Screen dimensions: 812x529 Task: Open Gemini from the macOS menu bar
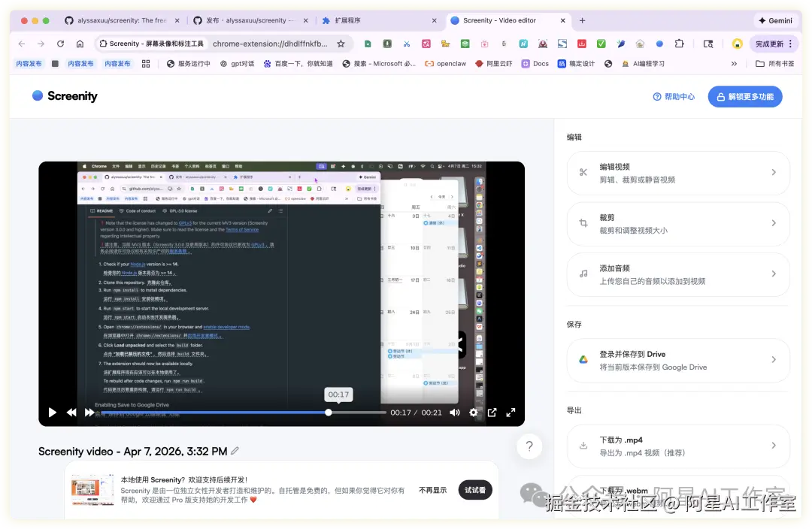click(x=775, y=20)
